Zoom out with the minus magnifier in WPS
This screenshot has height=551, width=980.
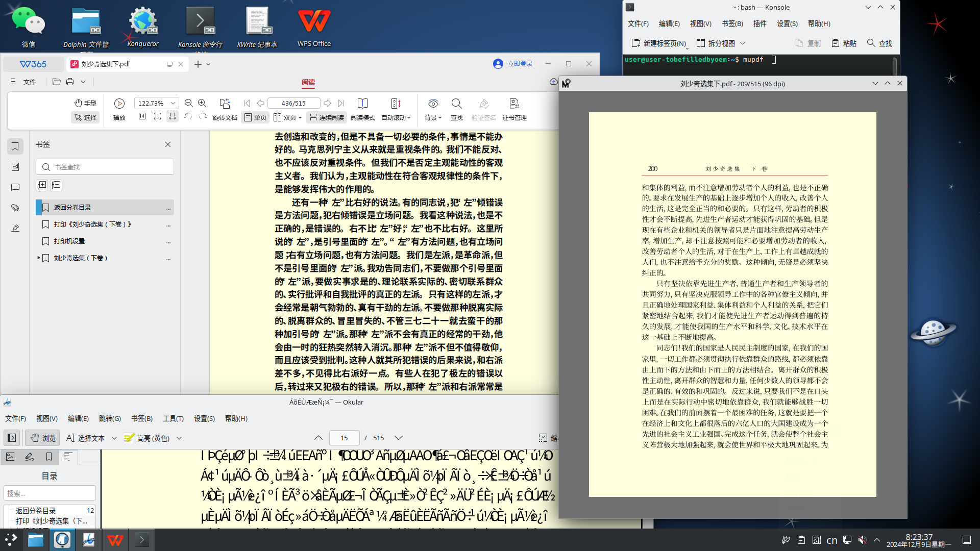[189, 103]
